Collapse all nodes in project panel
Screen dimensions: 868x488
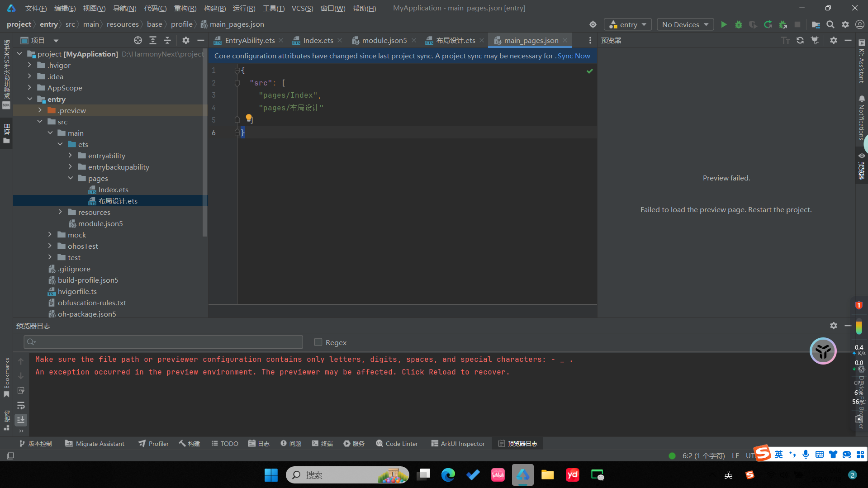coord(167,40)
